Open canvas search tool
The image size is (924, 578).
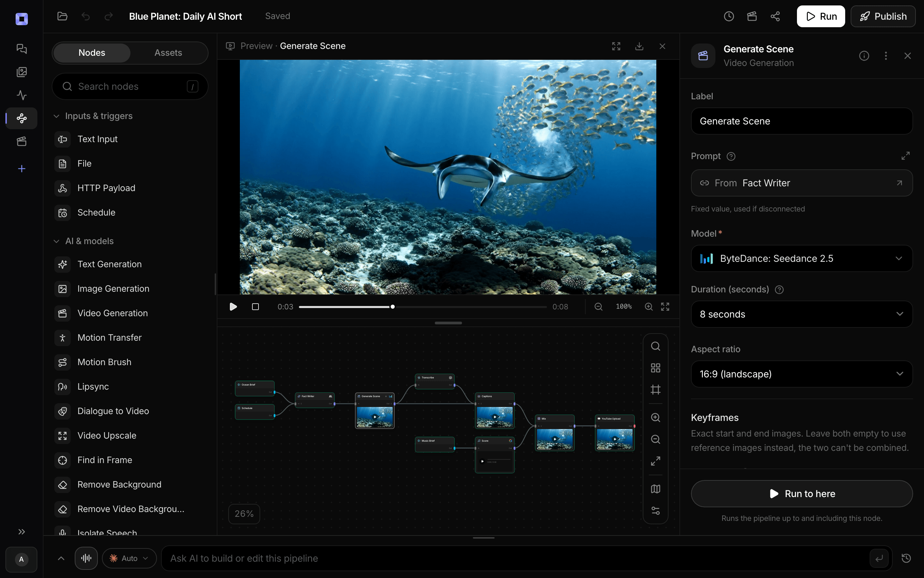pyautogui.click(x=656, y=346)
